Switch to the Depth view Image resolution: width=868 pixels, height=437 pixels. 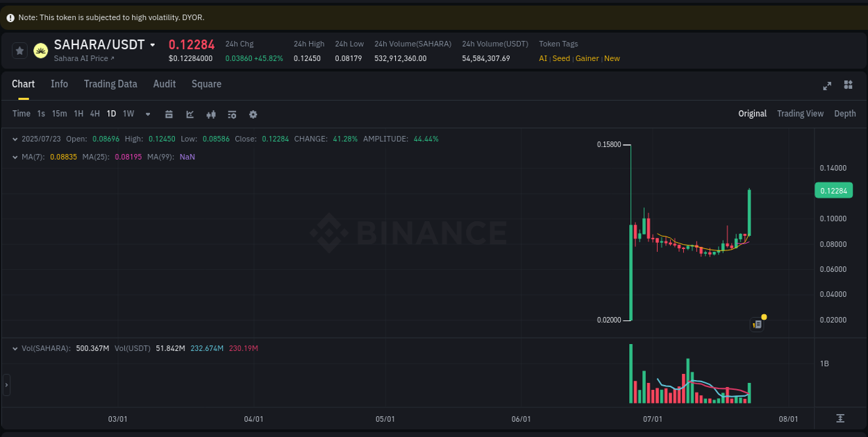click(845, 113)
